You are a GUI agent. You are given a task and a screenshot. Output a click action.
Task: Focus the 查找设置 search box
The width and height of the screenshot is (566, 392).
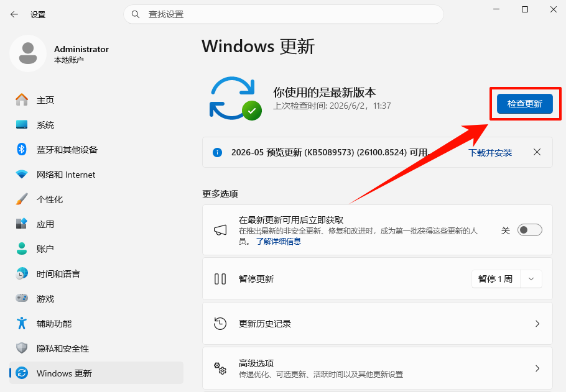click(284, 14)
